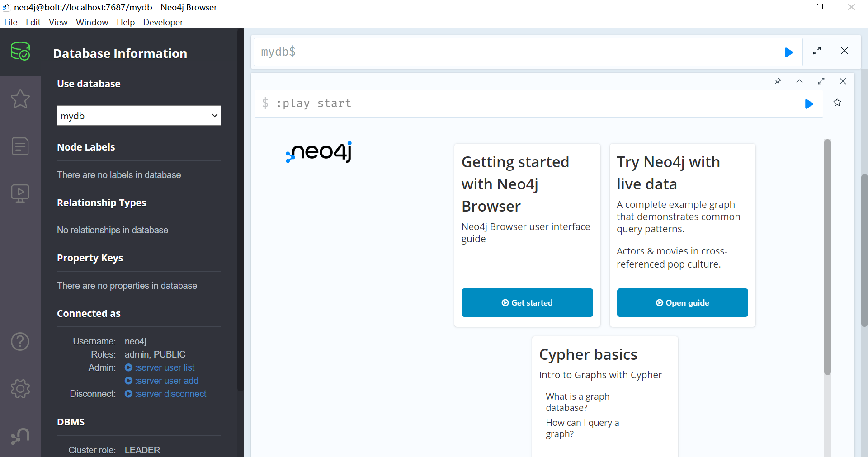
Task: Click 'No relationships in database' text
Action: 113,230
